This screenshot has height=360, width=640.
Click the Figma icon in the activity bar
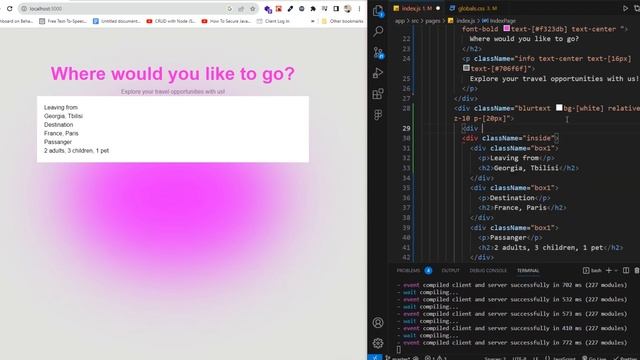pyautogui.click(x=378, y=115)
